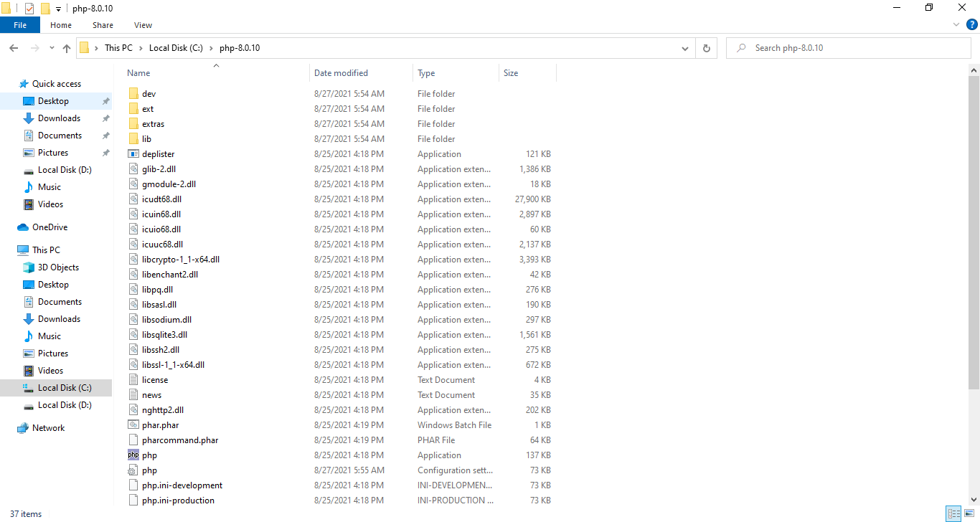
Task: Sort files by the Size column header
Action: coord(511,73)
